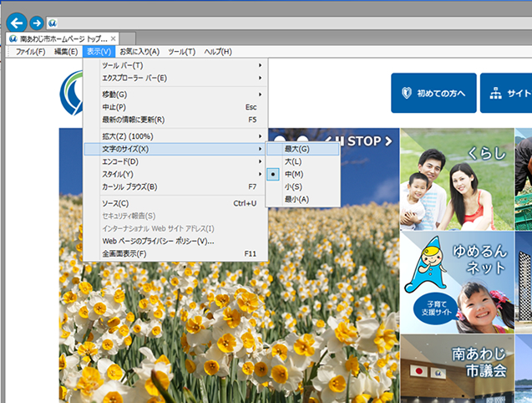Expand スタイル(Y) submenu
Screen dimensions: 532x403
point(175,174)
